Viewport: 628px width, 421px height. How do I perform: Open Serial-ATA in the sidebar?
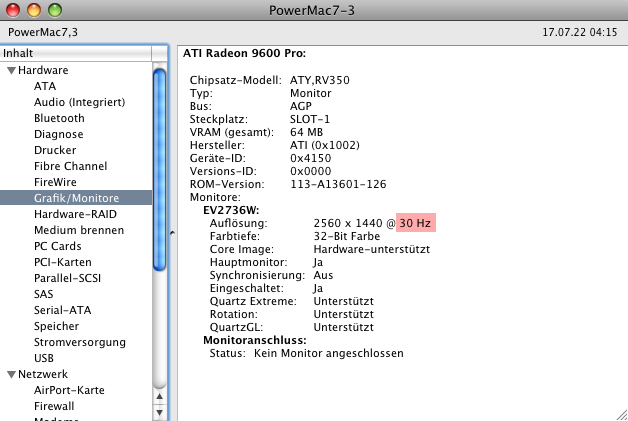point(62,310)
